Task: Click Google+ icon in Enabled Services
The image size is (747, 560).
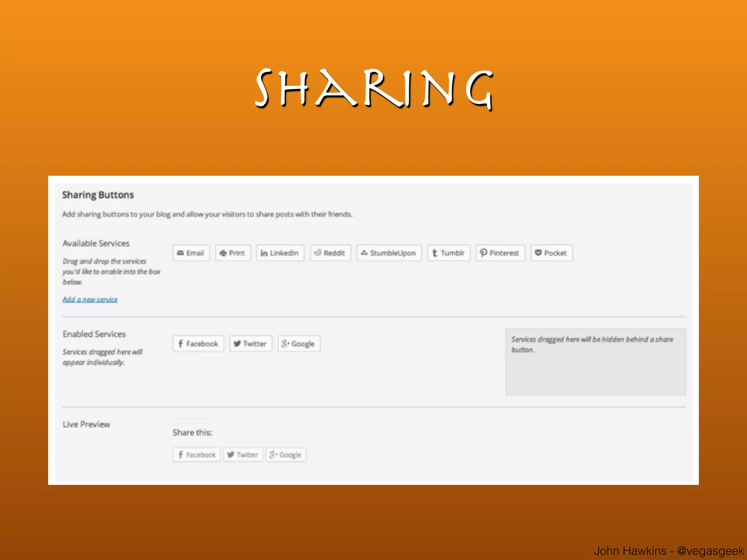Action: pyautogui.click(x=285, y=343)
